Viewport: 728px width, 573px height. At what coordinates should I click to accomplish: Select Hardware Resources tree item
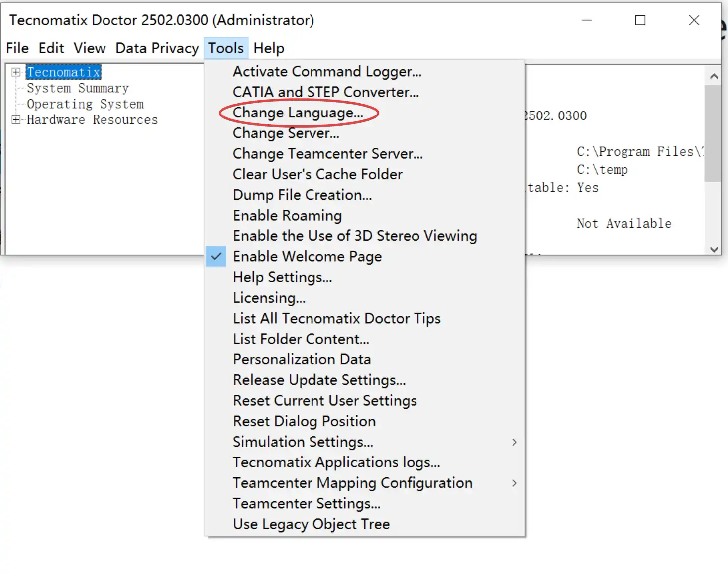[92, 120]
